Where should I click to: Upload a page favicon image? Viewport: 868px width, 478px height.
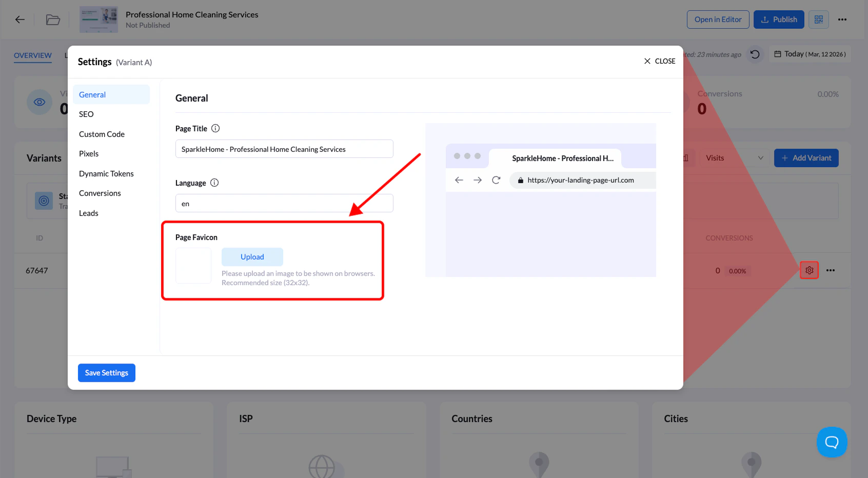252,256
